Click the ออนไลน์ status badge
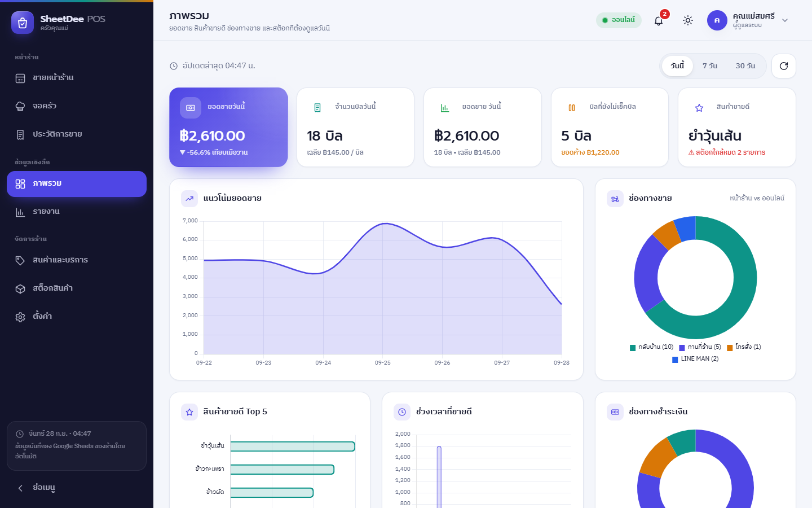The width and height of the screenshot is (812, 508). pos(619,20)
